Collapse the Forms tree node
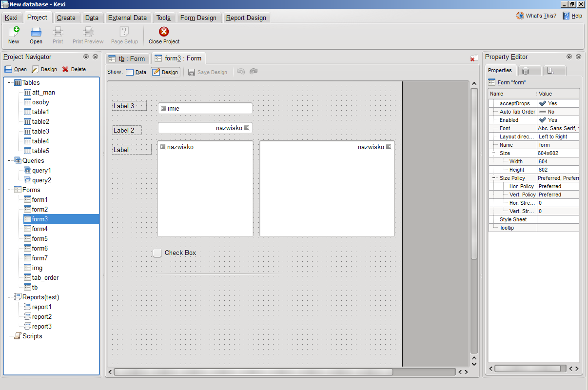This screenshot has width=588, height=390. 9,190
